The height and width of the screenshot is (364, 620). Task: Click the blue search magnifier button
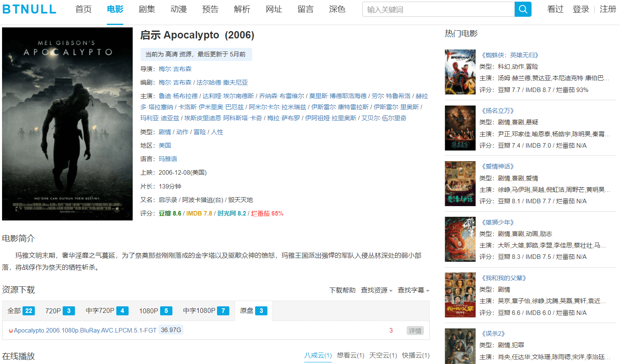pyautogui.click(x=523, y=9)
